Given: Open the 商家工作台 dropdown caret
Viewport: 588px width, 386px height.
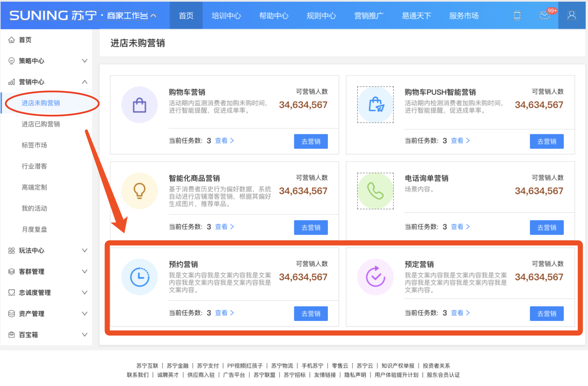Looking at the screenshot, I should point(153,16).
